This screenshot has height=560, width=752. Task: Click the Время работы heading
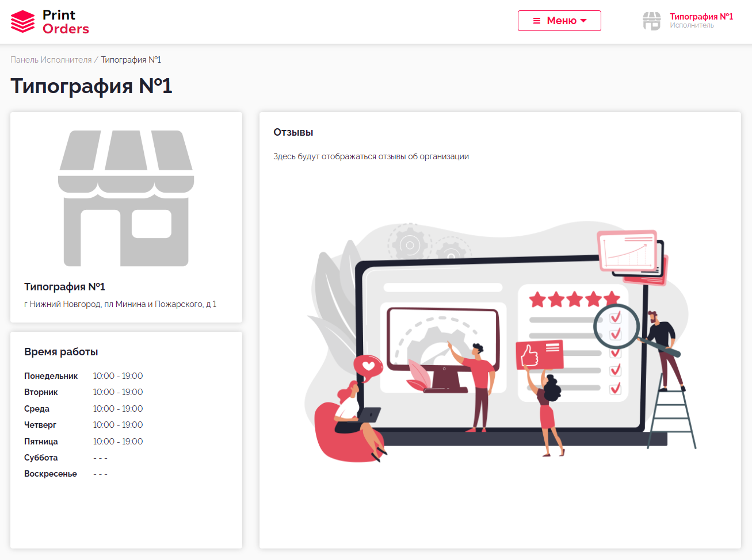point(61,352)
